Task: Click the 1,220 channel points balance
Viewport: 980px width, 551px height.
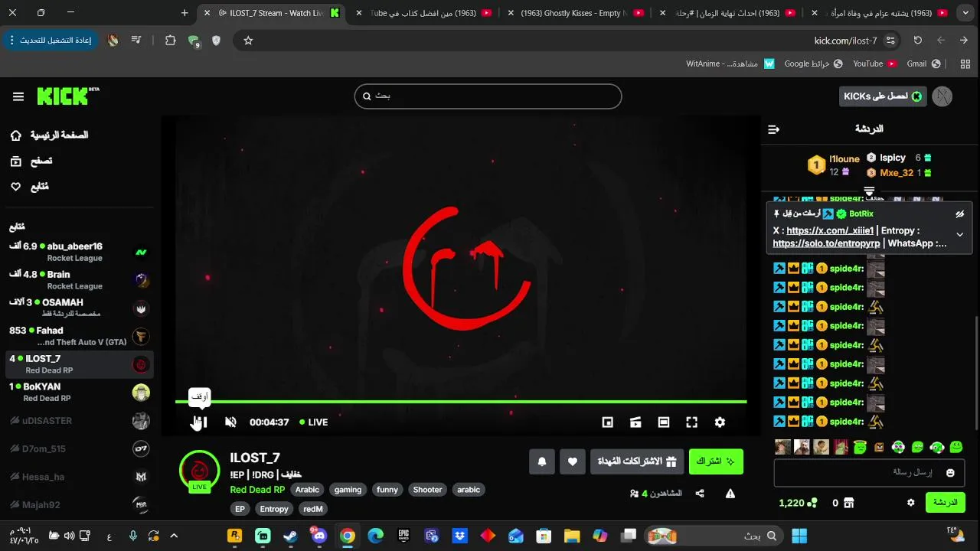Action: coord(798,503)
